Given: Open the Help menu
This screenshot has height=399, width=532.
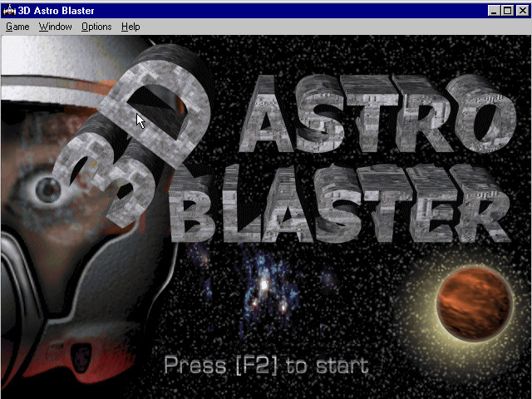Looking at the screenshot, I should (x=131, y=27).
